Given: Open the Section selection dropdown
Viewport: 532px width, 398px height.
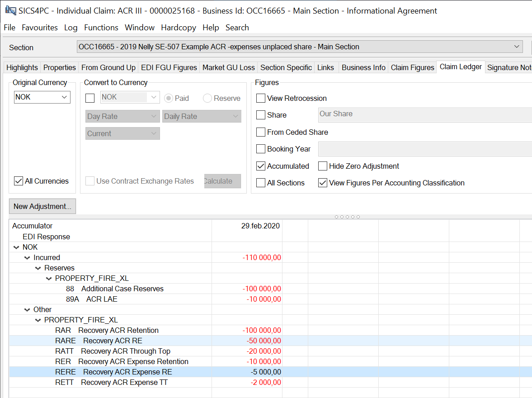Looking at the screenshot, I should (517, 47).
